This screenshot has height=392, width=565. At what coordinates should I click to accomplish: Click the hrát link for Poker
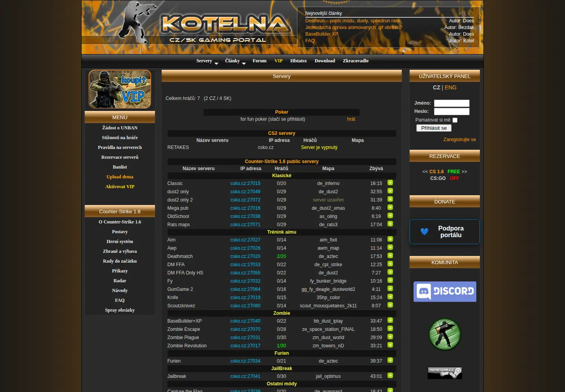coord(351,119)
